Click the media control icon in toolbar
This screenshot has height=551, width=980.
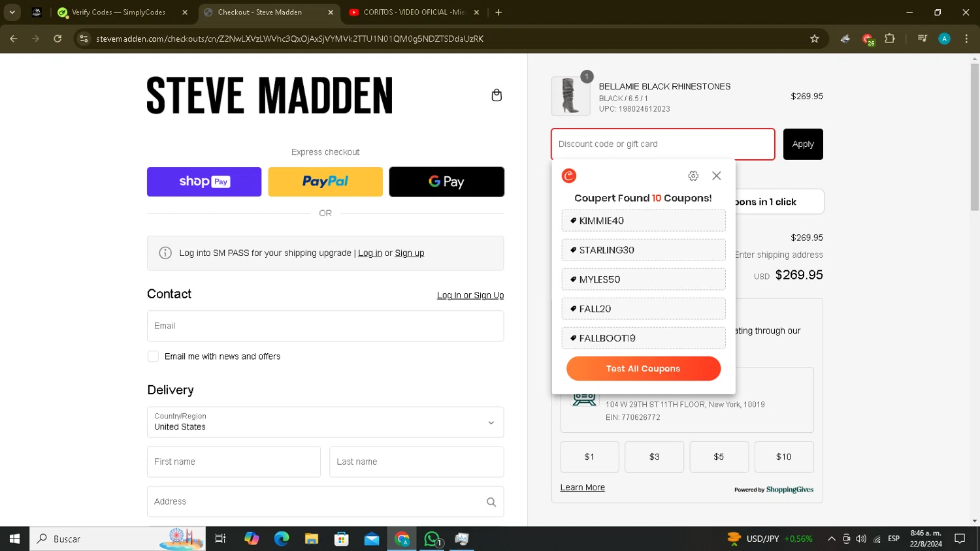923,39
